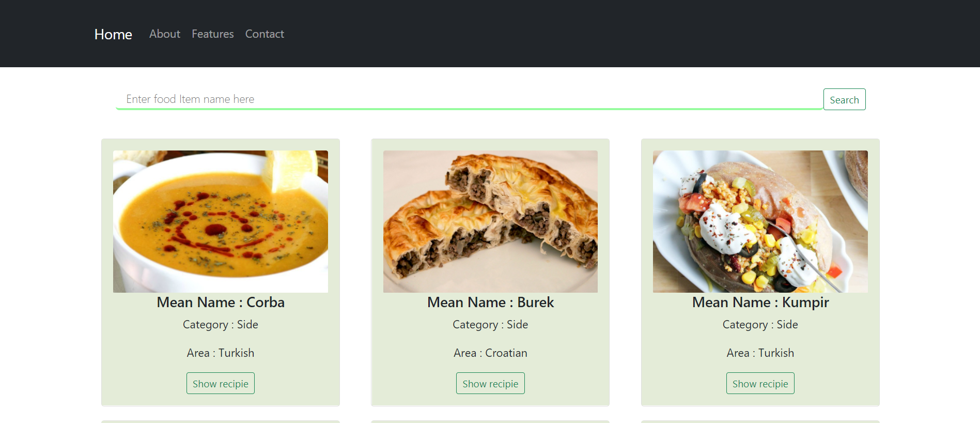Select the 'Mean Name : Burek' heading

tap(490, 303)
